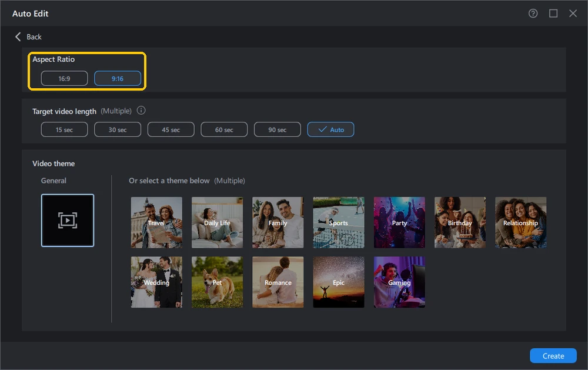Choose 30 sec video length
Viewport: 588px width, 370px height.
118,129
